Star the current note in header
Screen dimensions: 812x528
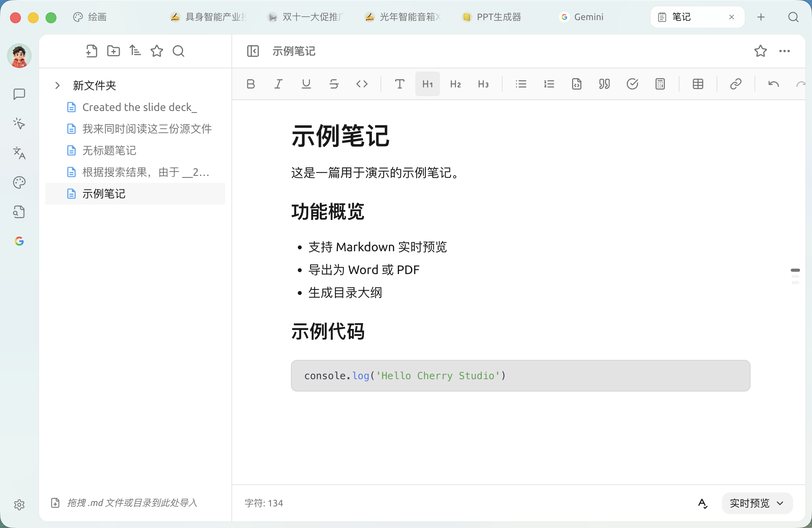click(761, 51)
